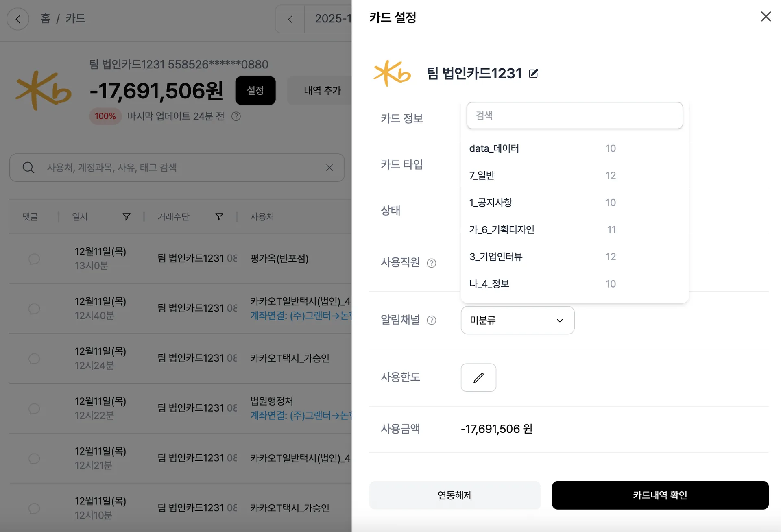The image size is (781, 532).
Task: Clear the transaction search with X icon
Action: pyautogui.click(x=329, y=168)
